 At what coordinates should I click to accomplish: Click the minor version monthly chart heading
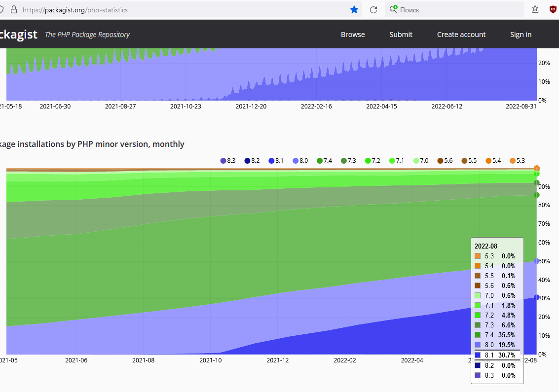point(92,144)
